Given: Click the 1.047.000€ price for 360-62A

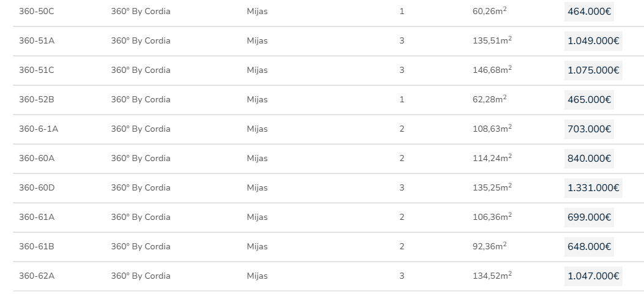Looking at the screenshot, I should point(593,276).
